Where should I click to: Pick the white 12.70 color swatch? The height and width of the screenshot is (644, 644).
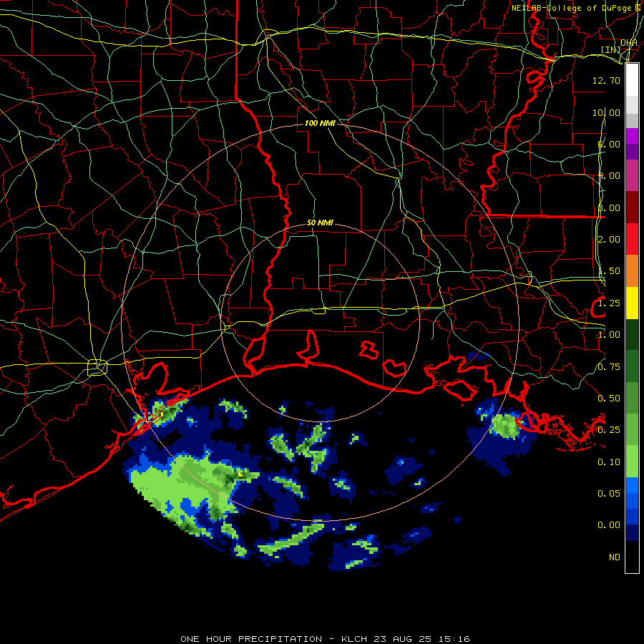[x=632, y=80]
